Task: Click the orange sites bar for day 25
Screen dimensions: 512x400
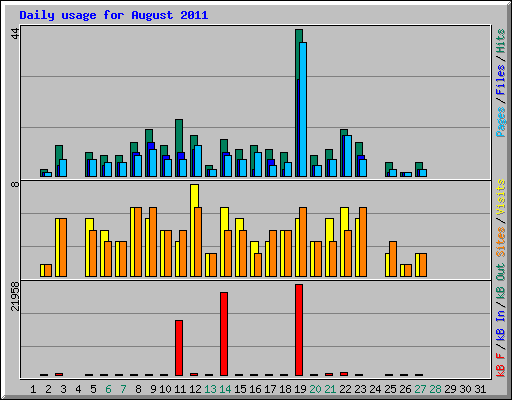Action: click(393, 259)
